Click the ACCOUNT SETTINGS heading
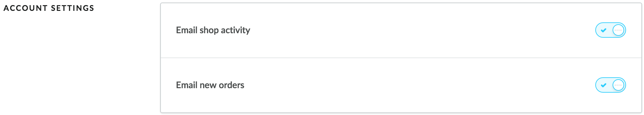The height and width of the screenshot is (115, 644). point(49,8)
